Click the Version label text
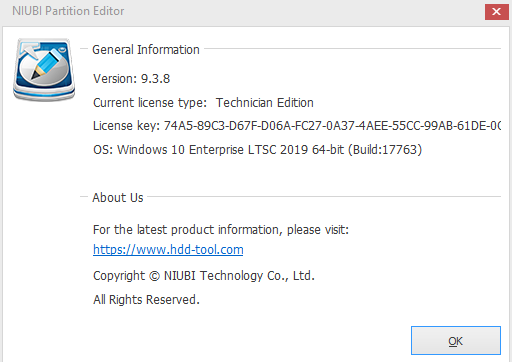The height and width of the screenshot is (362, 512). point(115,79)
